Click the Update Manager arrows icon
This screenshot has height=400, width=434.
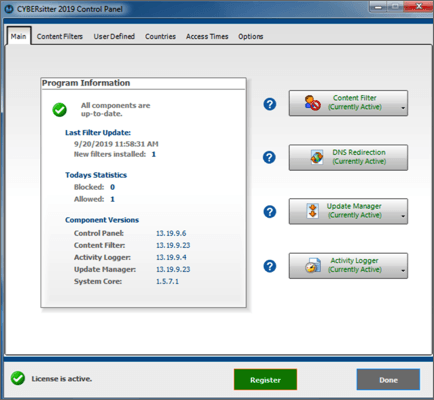[x=313, y=211]
